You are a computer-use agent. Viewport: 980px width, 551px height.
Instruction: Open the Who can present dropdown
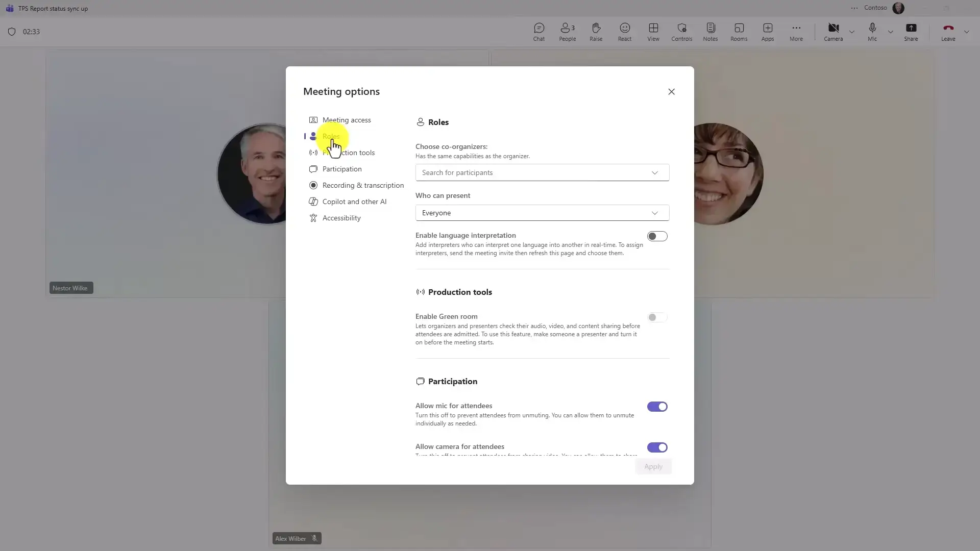click(x=542, y=213)
